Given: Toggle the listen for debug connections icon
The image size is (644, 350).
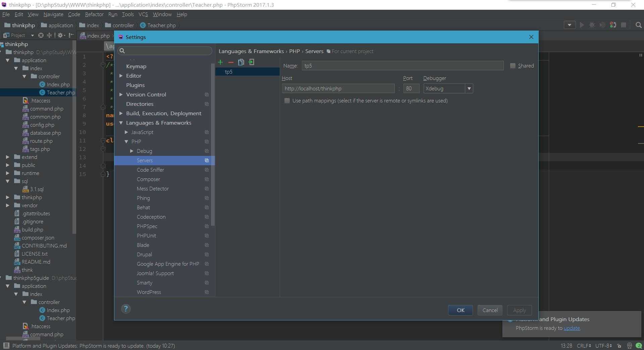Looking at the screenshot, I should 613,25.
